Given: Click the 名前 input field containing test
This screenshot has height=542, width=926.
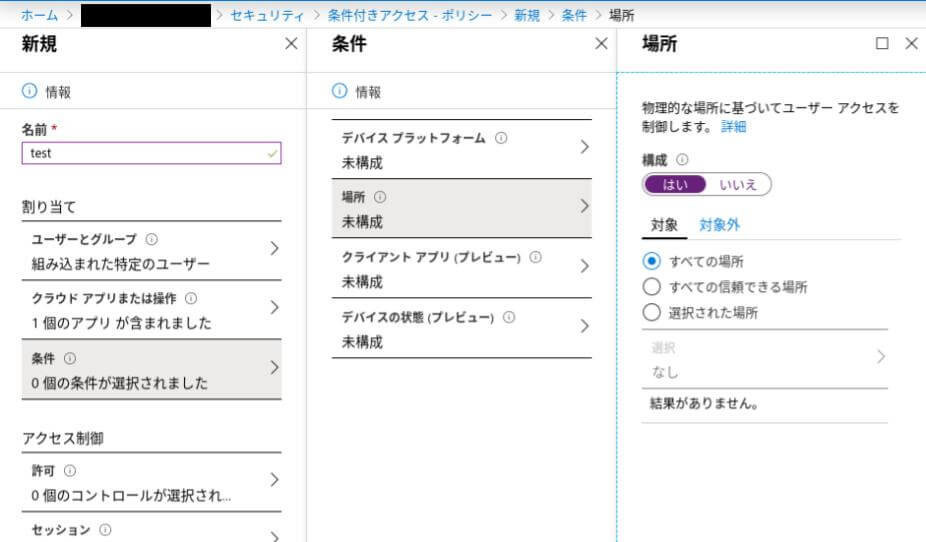Looking at the screenshot, I should click(x=151, y=154).
